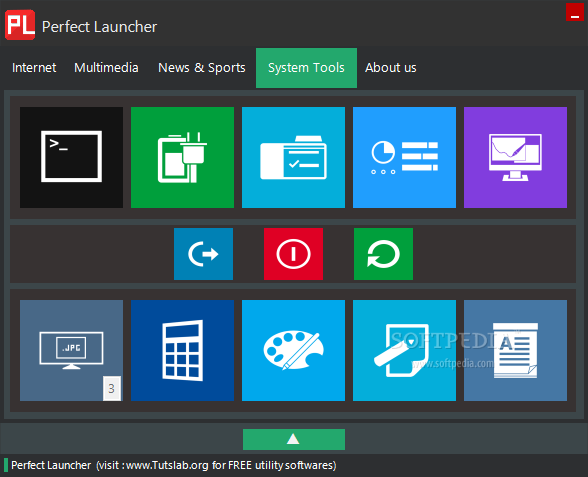Minimize the launcher with the red button
The width and height of the screenshot is (588, 477).
click(x=574, y=12)
